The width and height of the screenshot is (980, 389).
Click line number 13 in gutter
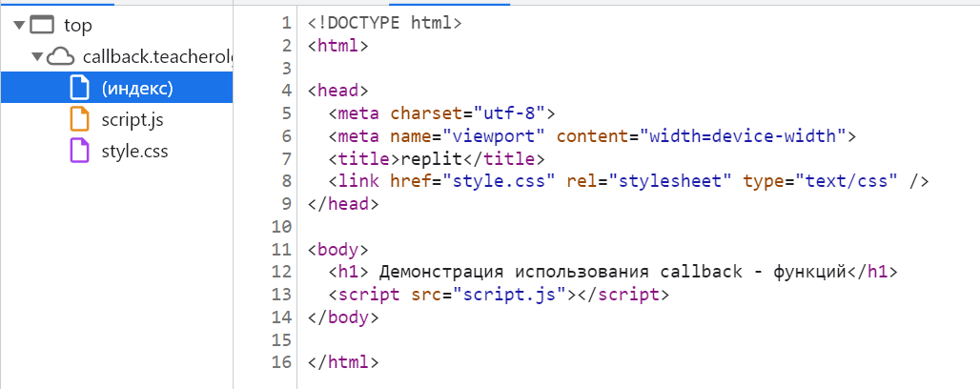(x=281, y=295)
